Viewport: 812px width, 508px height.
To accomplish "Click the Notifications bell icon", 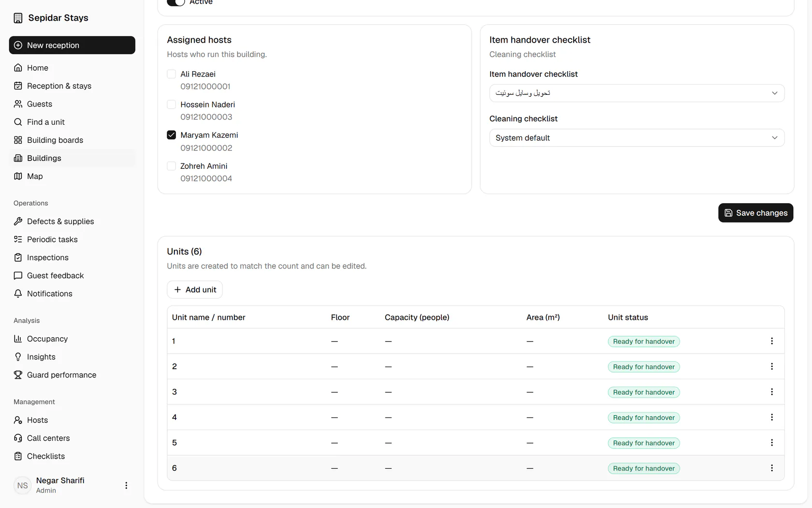I will click(18, 294).
